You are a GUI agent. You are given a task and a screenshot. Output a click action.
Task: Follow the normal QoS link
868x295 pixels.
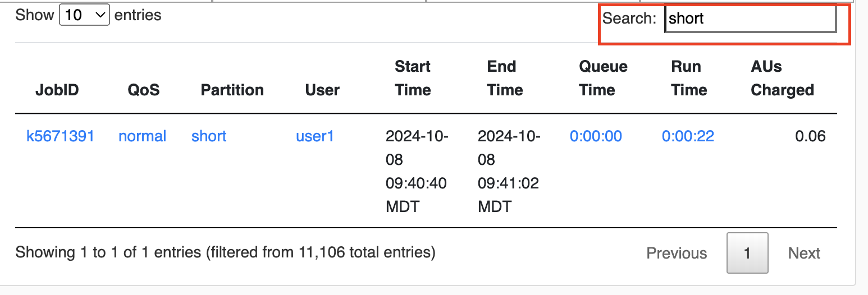tap(142, 136)
